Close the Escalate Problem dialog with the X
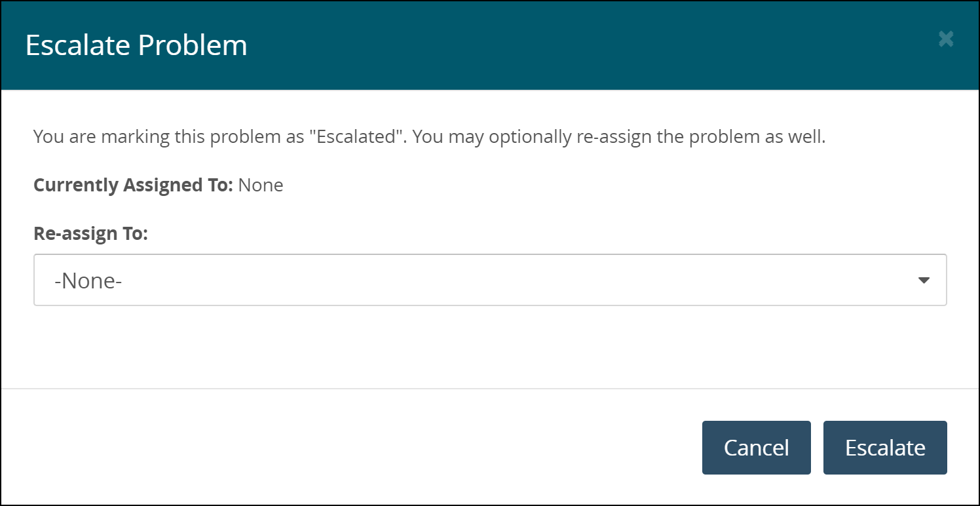980x506 pixels. [x=945, y=39]
